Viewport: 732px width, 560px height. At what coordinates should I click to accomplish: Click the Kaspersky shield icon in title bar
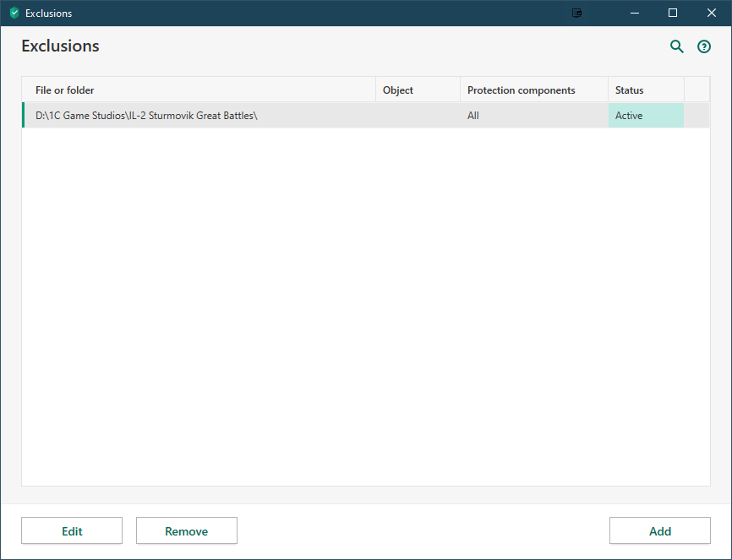14,13
